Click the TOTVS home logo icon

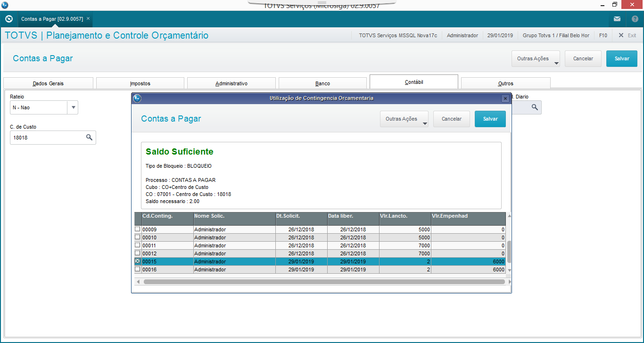8,19
